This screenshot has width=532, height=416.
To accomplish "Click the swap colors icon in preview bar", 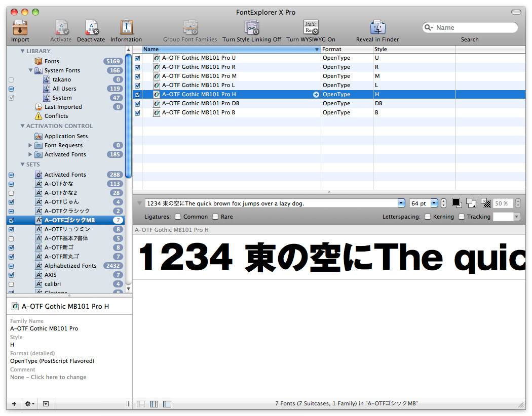I will [471, 203].
